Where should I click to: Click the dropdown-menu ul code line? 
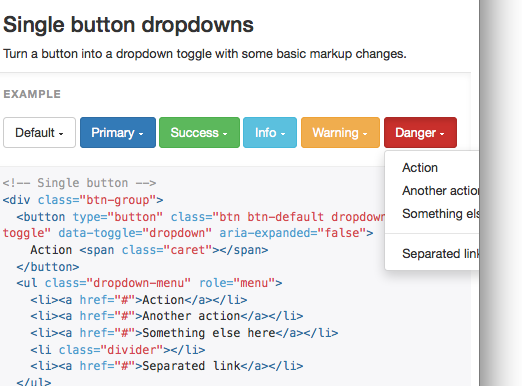(x=149, y=283)
